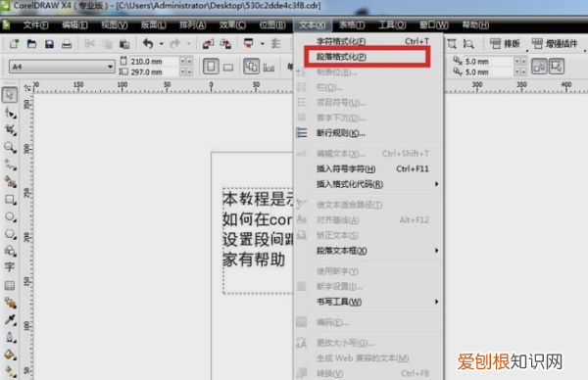Select the Outline pen tool
The image size is (588, 380).
click(x=10, y=337)
